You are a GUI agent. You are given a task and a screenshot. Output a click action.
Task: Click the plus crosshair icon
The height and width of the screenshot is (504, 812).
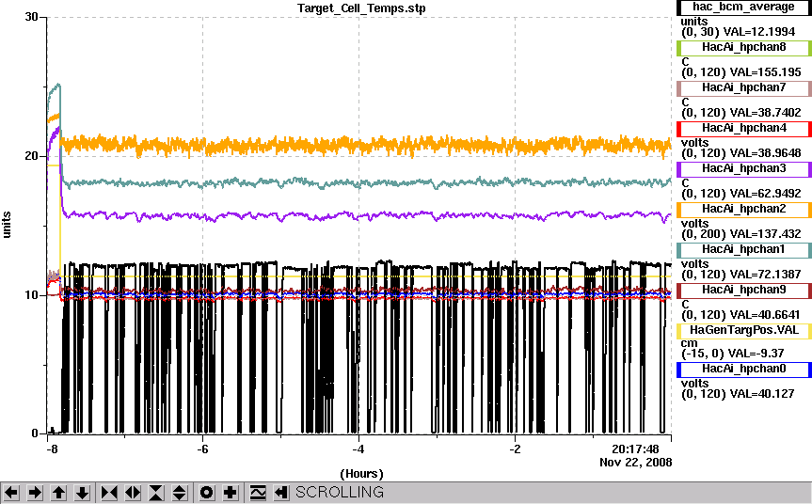click(x=230, y=492)
